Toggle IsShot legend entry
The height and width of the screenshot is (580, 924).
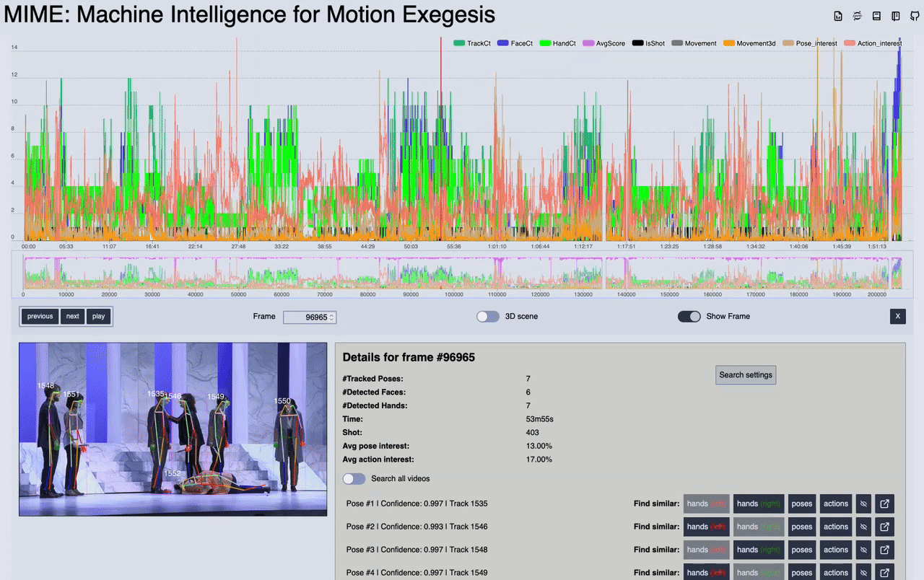click(648, 43)
